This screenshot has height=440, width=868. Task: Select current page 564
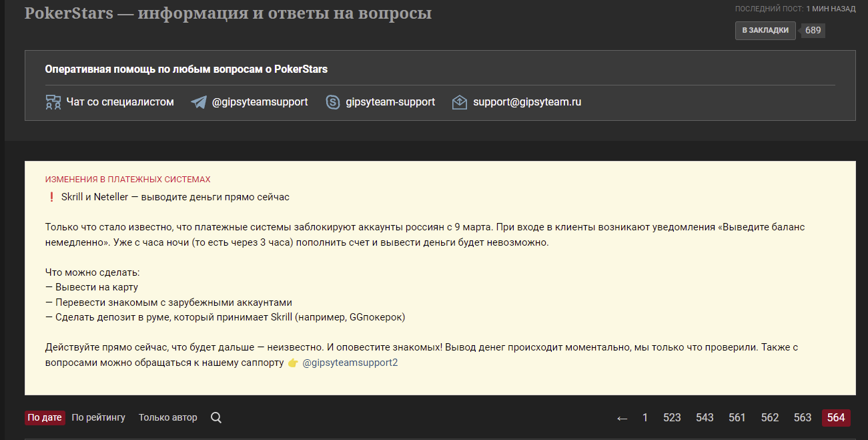pyautogui.click(x=836, y=418)
